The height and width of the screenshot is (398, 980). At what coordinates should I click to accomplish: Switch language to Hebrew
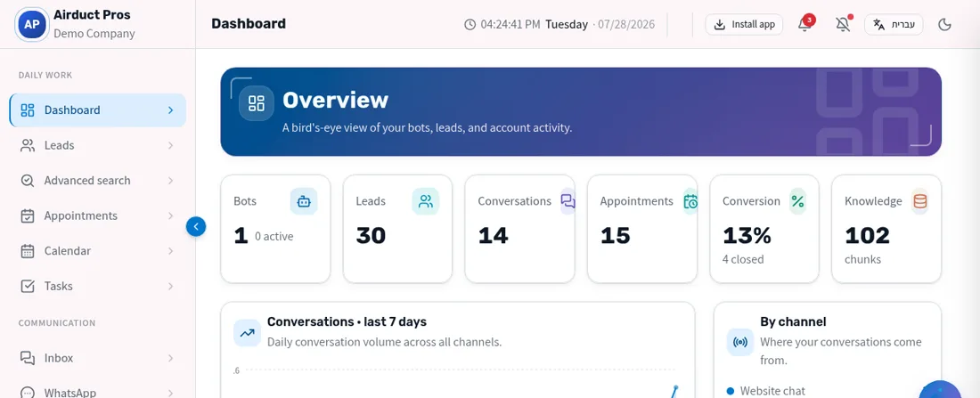894,24
